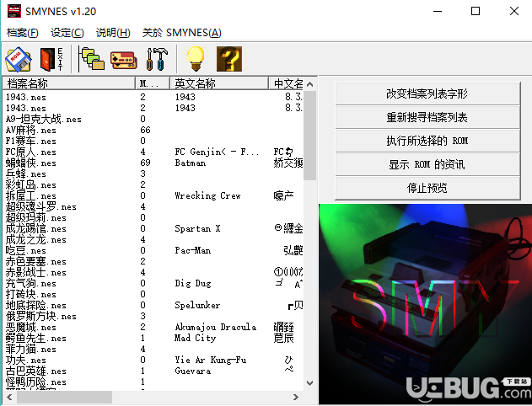Click the 改变档案列表字形 button
The width and height of the screenshot is (532, 406).
click(x=427, y=93)
